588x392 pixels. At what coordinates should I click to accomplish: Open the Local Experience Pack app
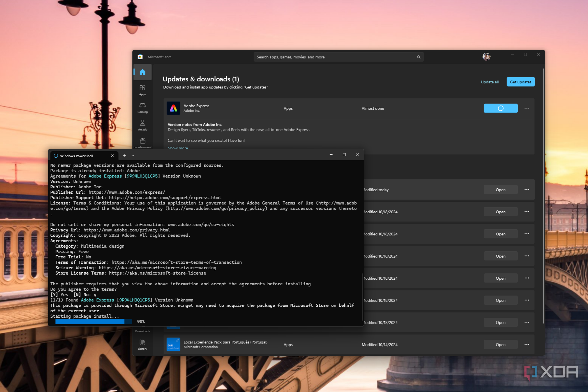click(500, 344)
